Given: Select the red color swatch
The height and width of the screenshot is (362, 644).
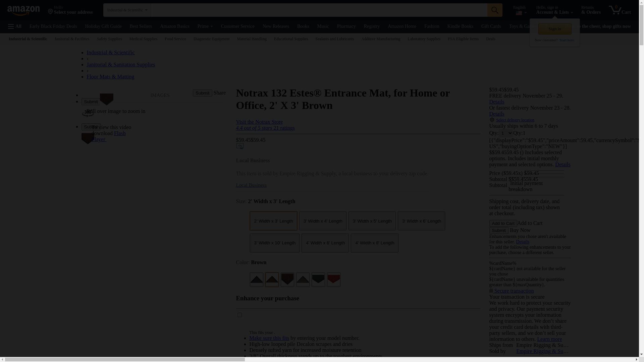Looking at the screenshot, I should 333,280.
